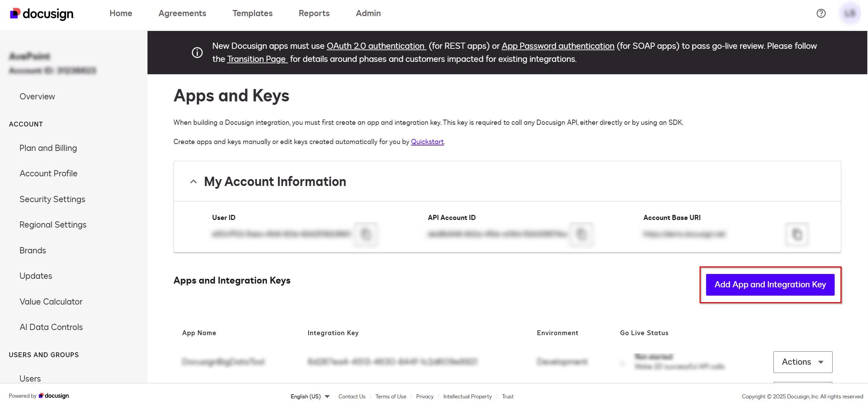This screenshot has height=407, width=868.
Task: Open Terms of Use in the footer
Action: click(x=391, y=396)
